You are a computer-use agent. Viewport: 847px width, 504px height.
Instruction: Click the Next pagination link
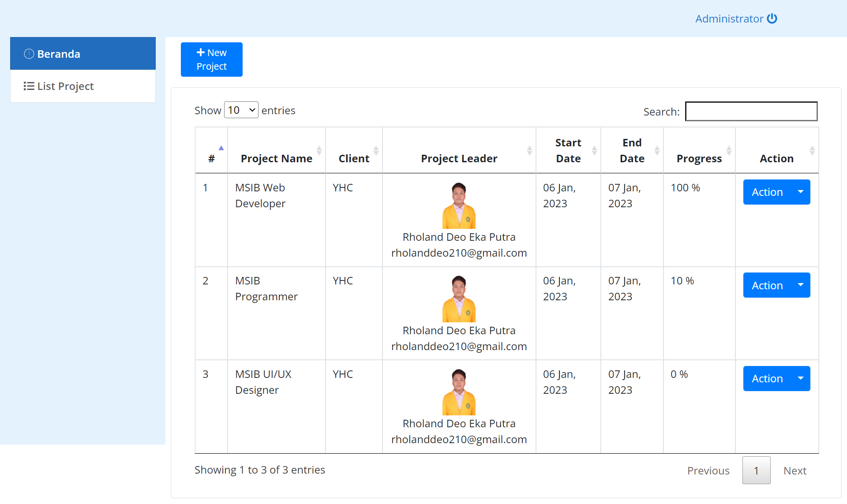coord(795,470)
